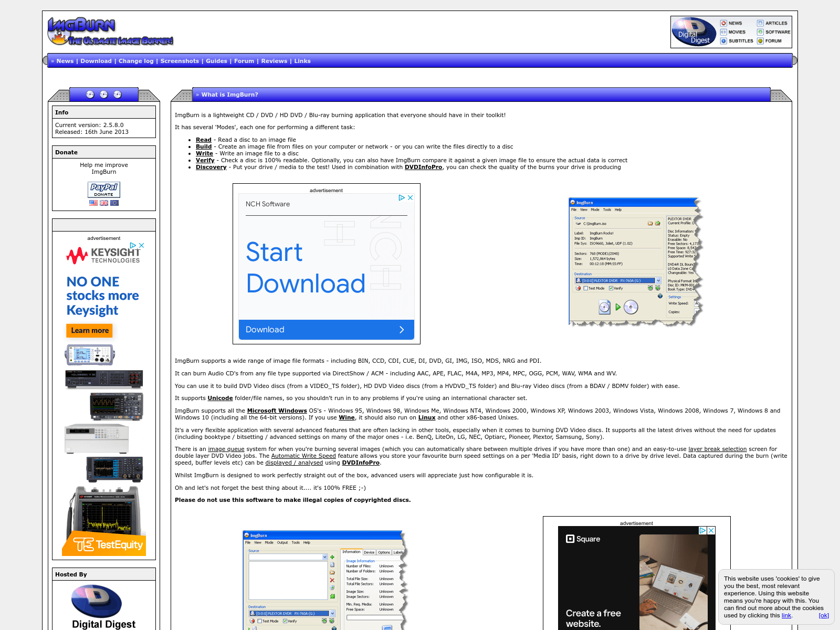
Task: Open ImgBurn Write mode screenshot thumbnail
Action: point(635,262)
